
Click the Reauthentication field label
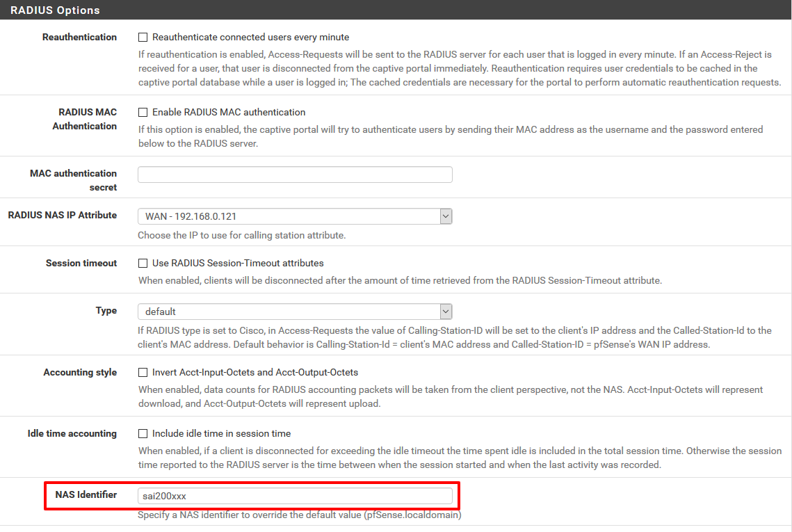pos(79,38)
